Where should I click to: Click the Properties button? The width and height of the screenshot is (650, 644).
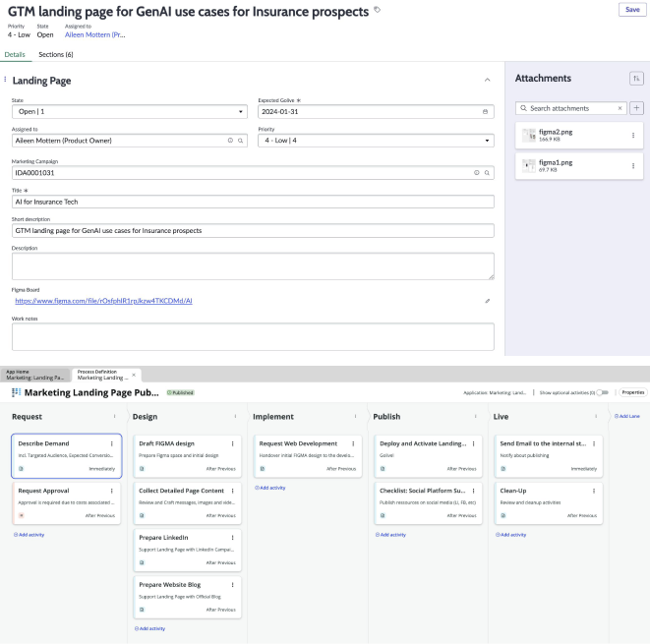tap(632, 392)
